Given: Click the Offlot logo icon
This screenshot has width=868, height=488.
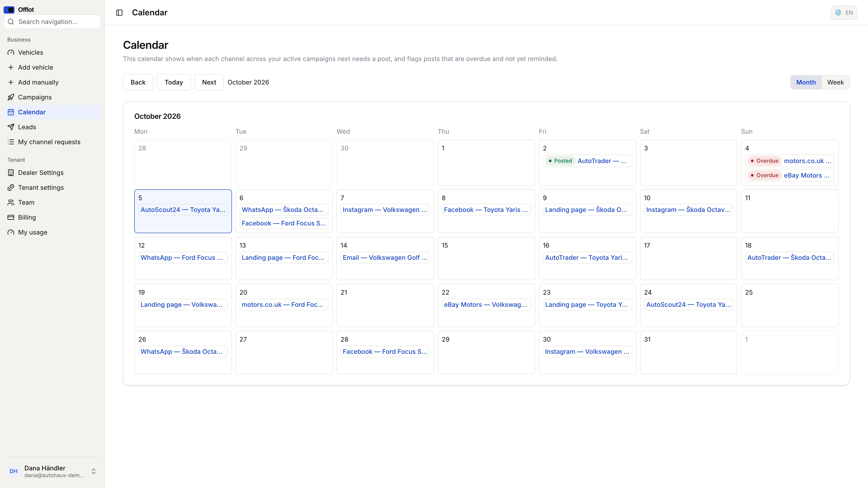Looking at the screenshot, I should (x=9, y=9).
